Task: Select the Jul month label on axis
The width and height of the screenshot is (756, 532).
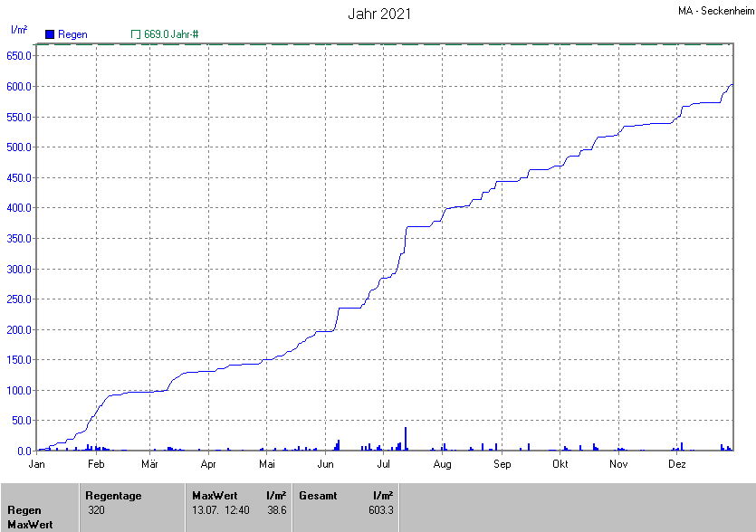Action: [x=383, y=464]
